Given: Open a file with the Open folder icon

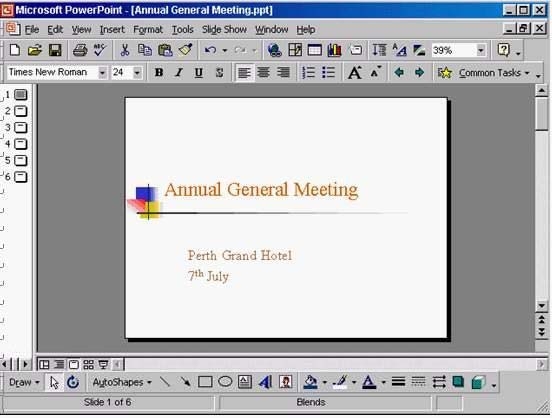Looking at the screenshot, I should click(x=34, y=50).
